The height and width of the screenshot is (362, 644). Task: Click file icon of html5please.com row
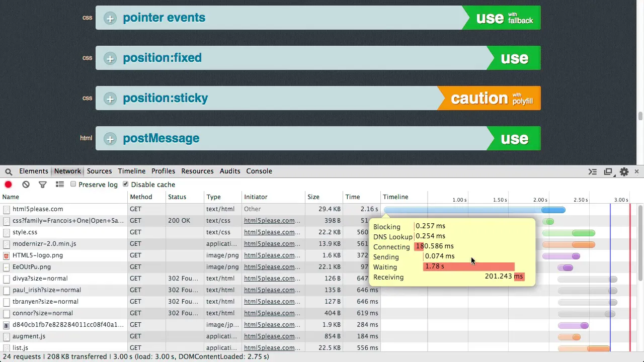pos(7,209)
